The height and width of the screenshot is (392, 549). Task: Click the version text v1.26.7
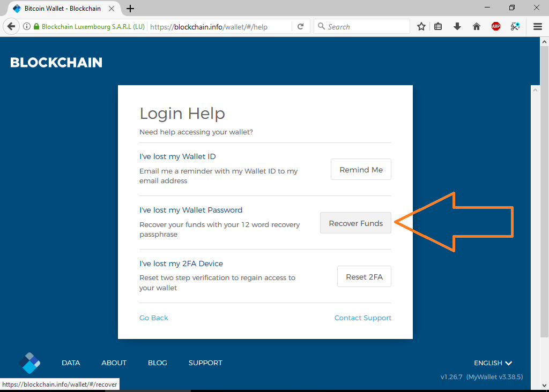click(x=451, y=376)
